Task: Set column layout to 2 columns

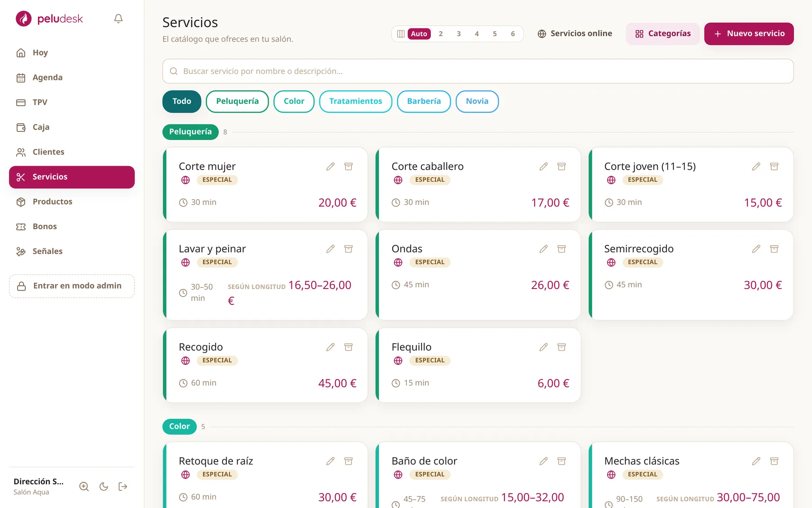Action: pos(441,34)
